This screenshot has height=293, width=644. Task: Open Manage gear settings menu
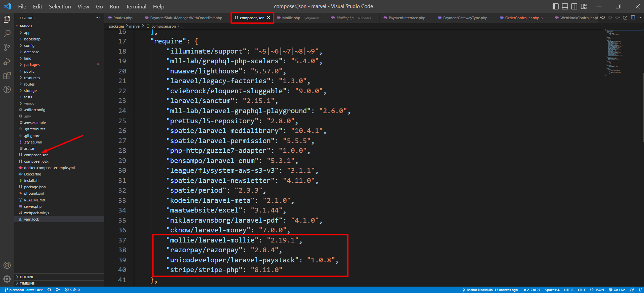(x=7, y=279)
